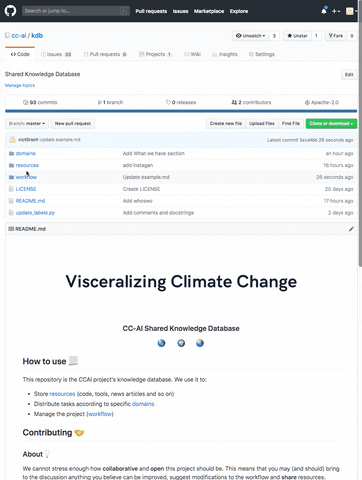Open the plus create-new menu
Screen dimensions: 362x480
pyautogui.click(x=336, y=11)
